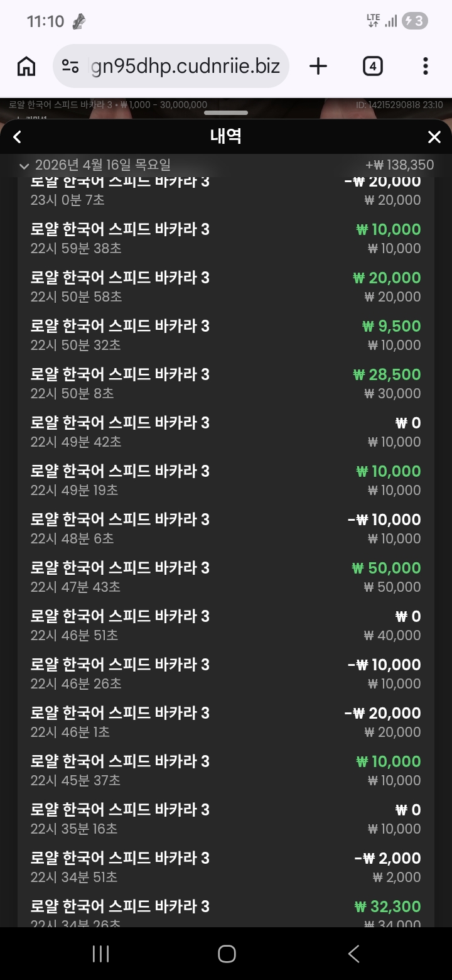
Task: Open the tab switcher showing 4 tabs
Action: (x=373, y=66)
